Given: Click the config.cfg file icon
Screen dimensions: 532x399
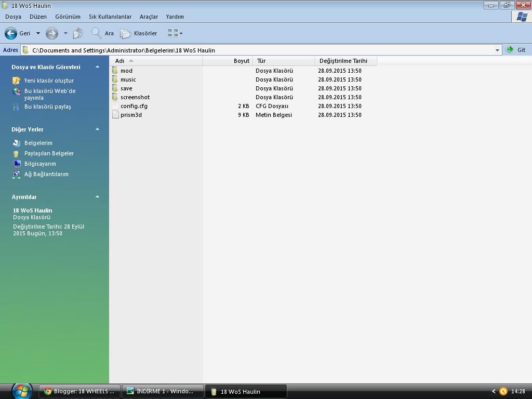Looking at the screenshot, I should [x=115, y=106].
